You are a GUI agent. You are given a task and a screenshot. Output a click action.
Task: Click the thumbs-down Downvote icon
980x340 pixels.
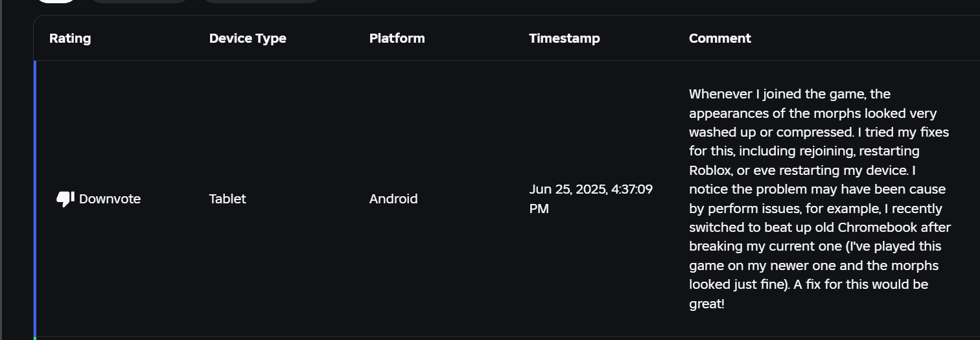coord(65,199)
